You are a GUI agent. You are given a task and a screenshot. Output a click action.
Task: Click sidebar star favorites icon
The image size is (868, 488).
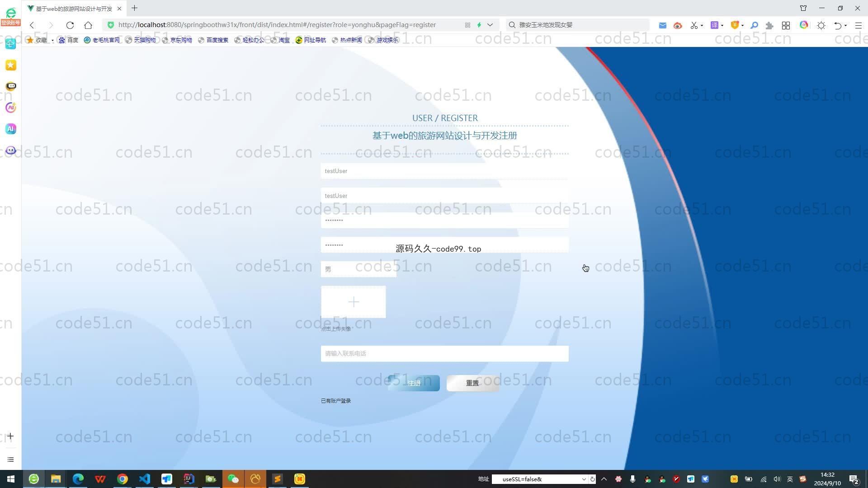11,65
